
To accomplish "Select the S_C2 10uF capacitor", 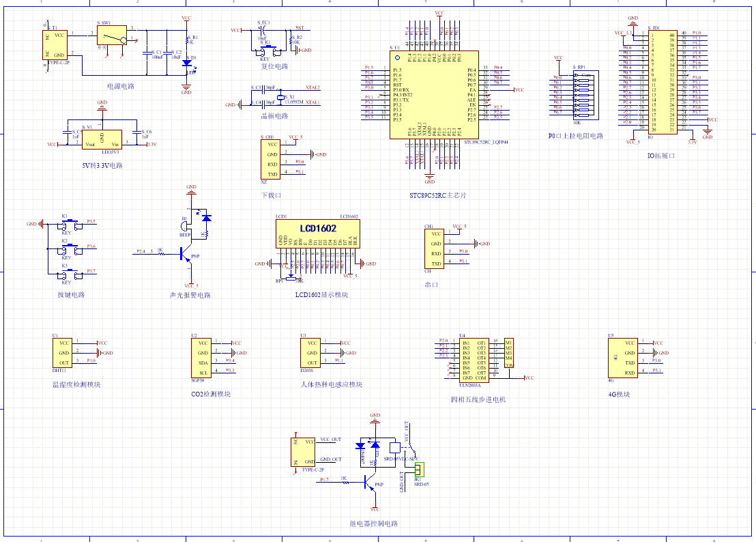I will point(166,53).
